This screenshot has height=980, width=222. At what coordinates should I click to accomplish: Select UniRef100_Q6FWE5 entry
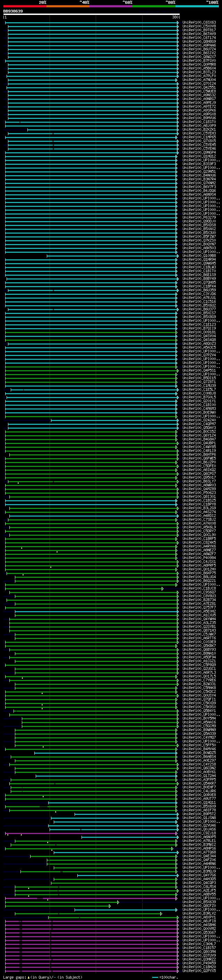pyautogui.click(x=199, y=459)
